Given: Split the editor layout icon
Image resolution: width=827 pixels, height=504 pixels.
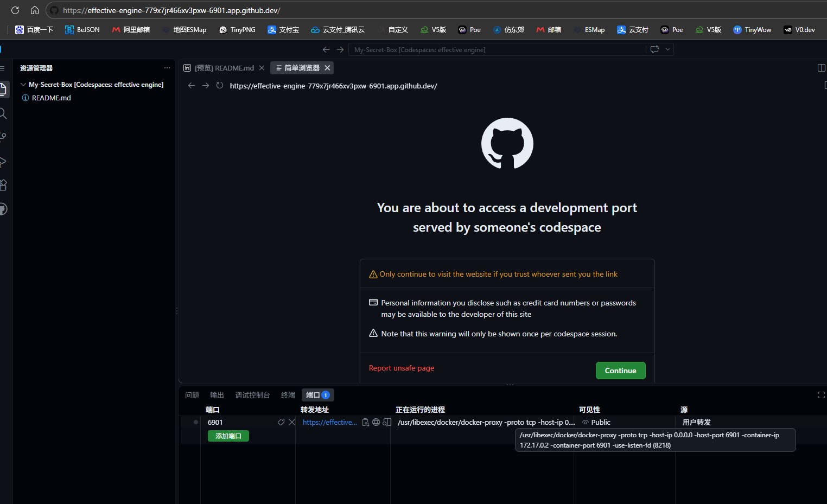Looking at the screenshot, I should point(821,68).
